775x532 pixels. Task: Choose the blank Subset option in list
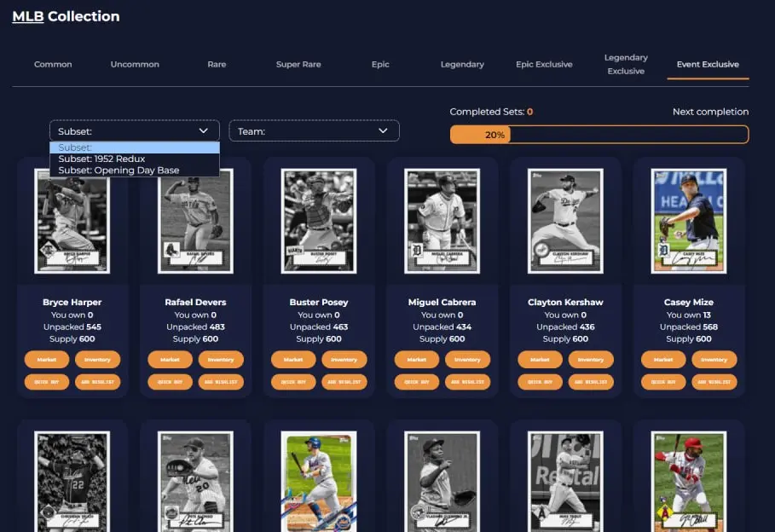coord(135,147)
